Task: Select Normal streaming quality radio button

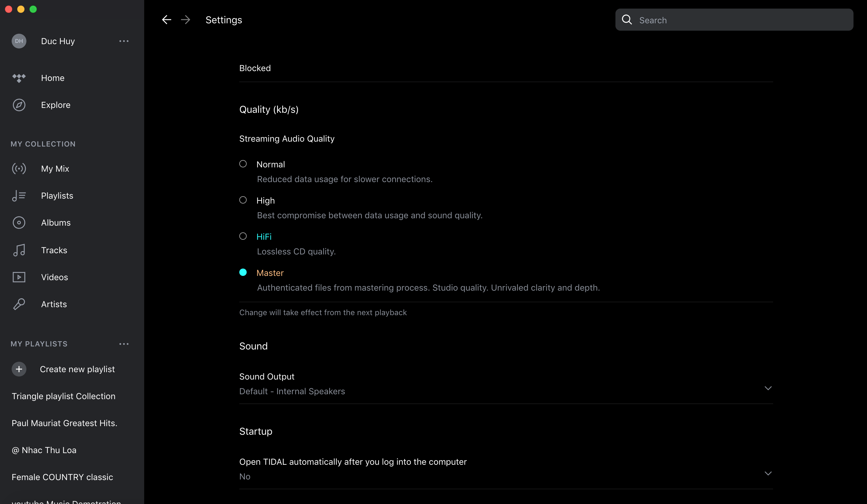Action: click(x=243, y=164)
